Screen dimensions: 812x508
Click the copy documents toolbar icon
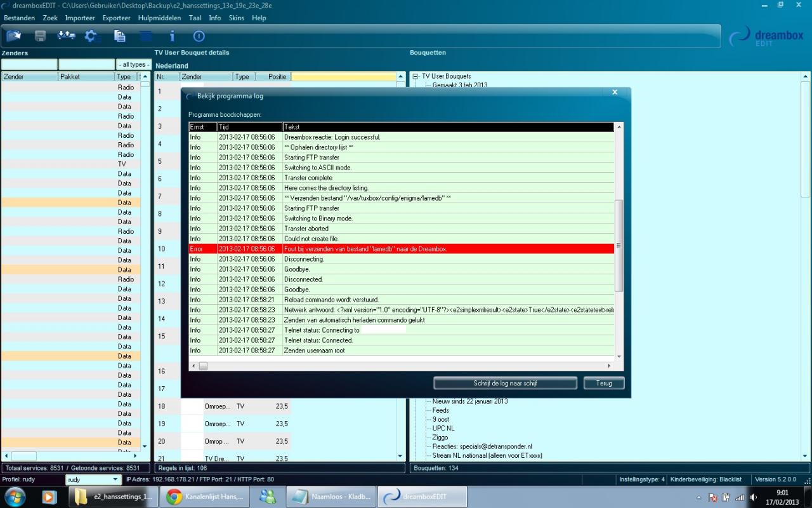click(x=119, y=36)
